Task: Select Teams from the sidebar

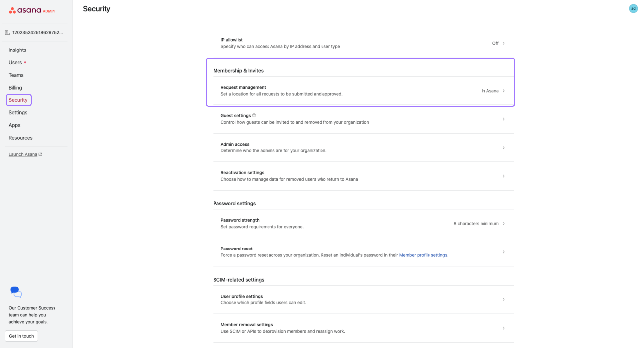Action: pos(16,75)
